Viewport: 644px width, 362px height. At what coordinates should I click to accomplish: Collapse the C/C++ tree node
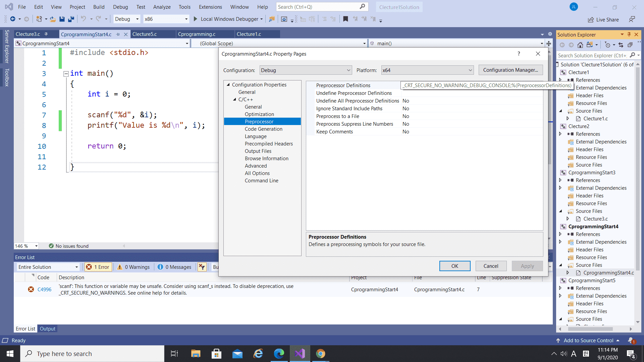pos(235,100)
